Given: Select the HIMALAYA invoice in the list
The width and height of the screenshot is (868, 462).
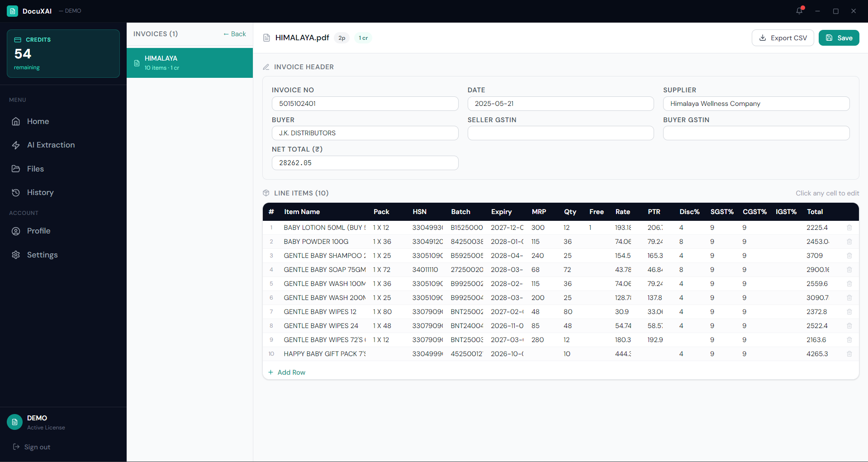Looking at the screenshot, I should point(190,63).
